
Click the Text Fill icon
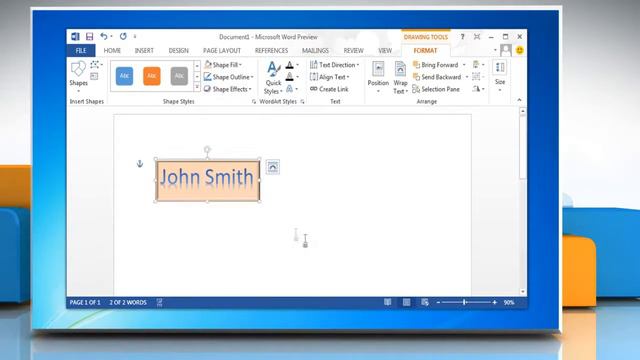click(290, 65)
